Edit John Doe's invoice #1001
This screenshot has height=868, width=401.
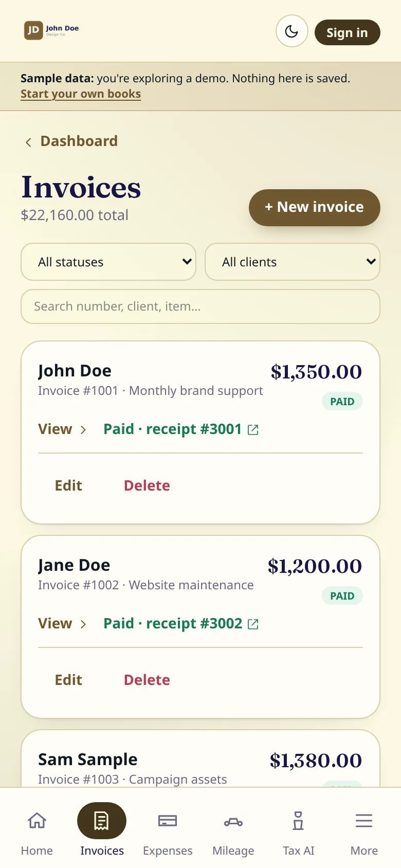pyautogui.click(x=68, y=485)
